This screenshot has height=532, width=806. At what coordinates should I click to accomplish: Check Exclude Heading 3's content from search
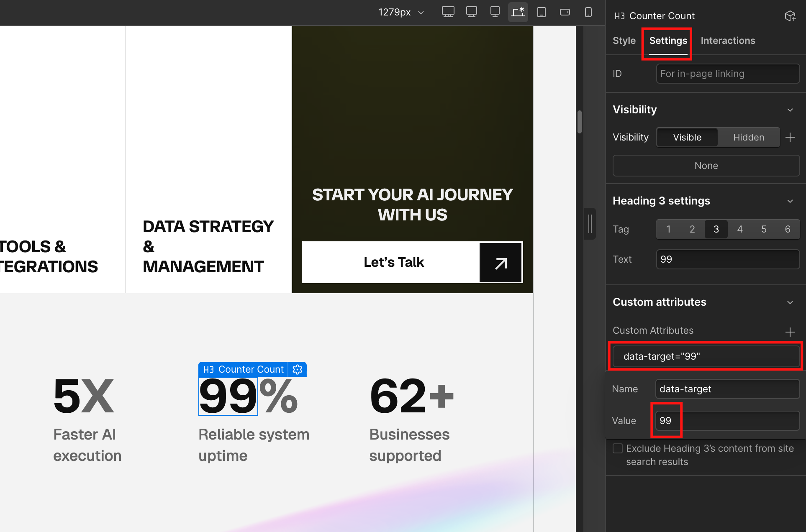click(x=618, y=448)
